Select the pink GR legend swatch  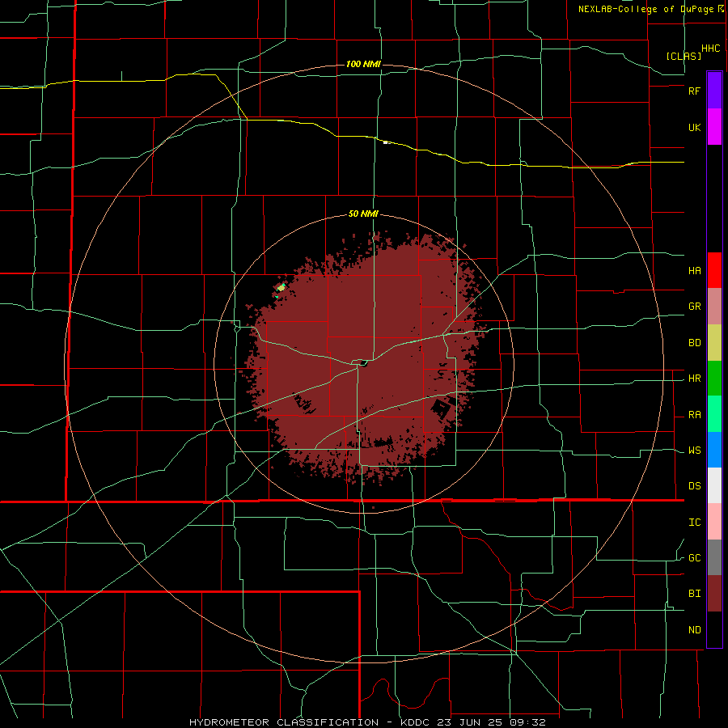714,307
